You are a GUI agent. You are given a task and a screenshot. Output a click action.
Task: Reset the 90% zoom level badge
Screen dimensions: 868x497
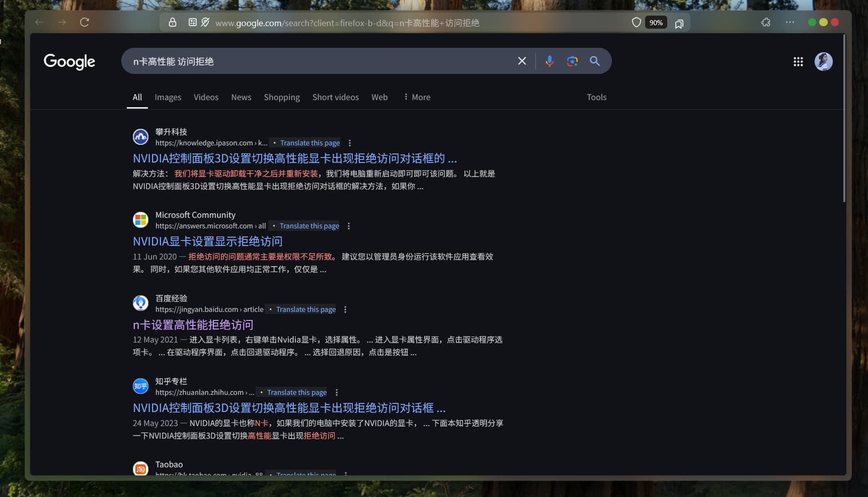656,23
